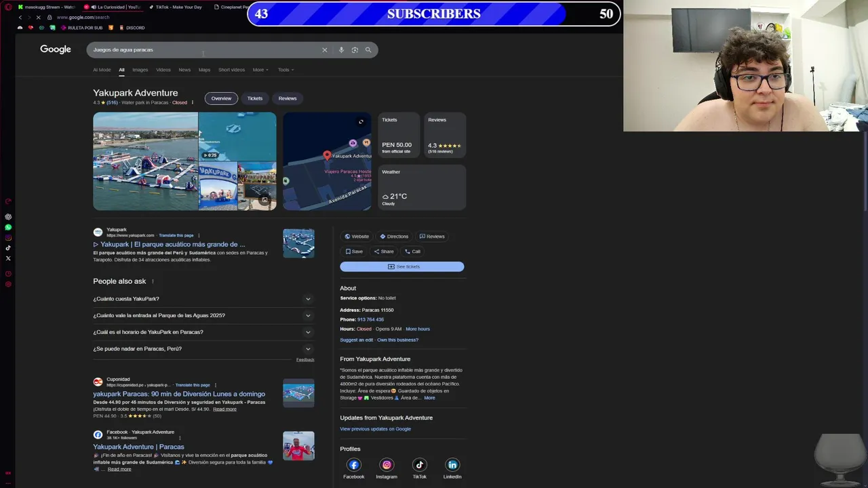868x488 pixels.
Task: Click the blue See tickets button
Action: [402, 266]
